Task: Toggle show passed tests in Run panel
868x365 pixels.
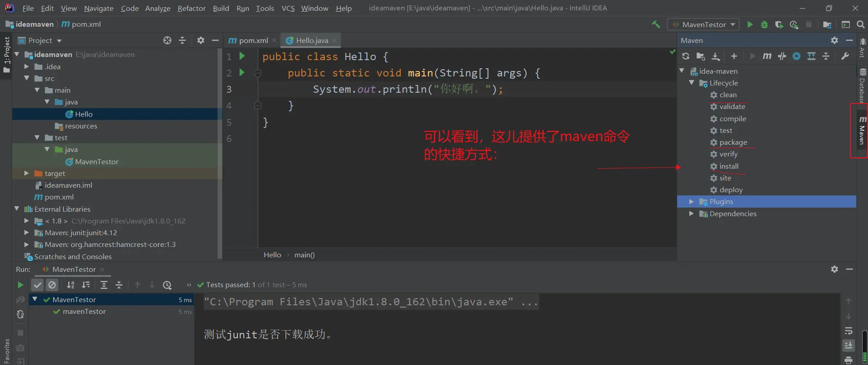Action: pyautogui.click(x=38, y=285)
